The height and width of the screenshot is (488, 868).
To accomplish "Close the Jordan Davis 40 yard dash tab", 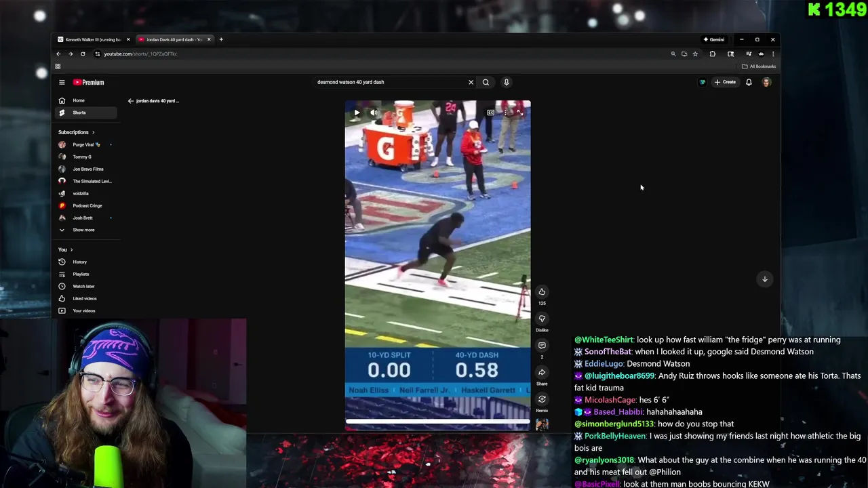I will click(209, 39).
